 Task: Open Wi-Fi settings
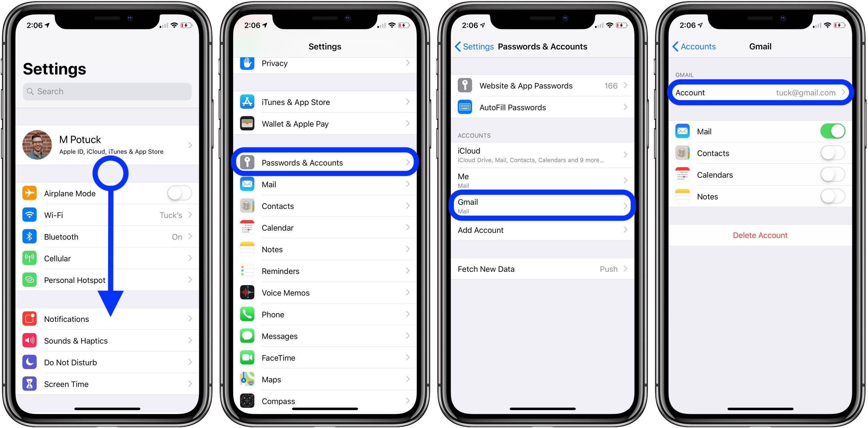pyautogui.click(x=108, y=216)
